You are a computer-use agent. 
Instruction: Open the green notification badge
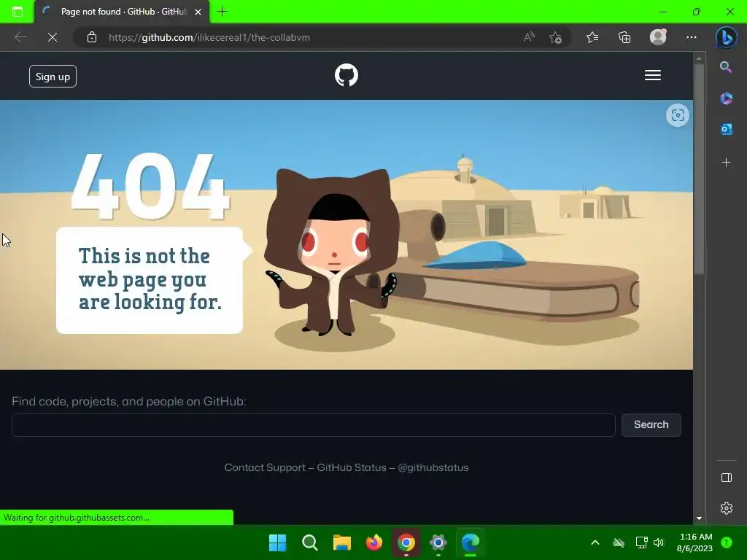tap(727, 542)
